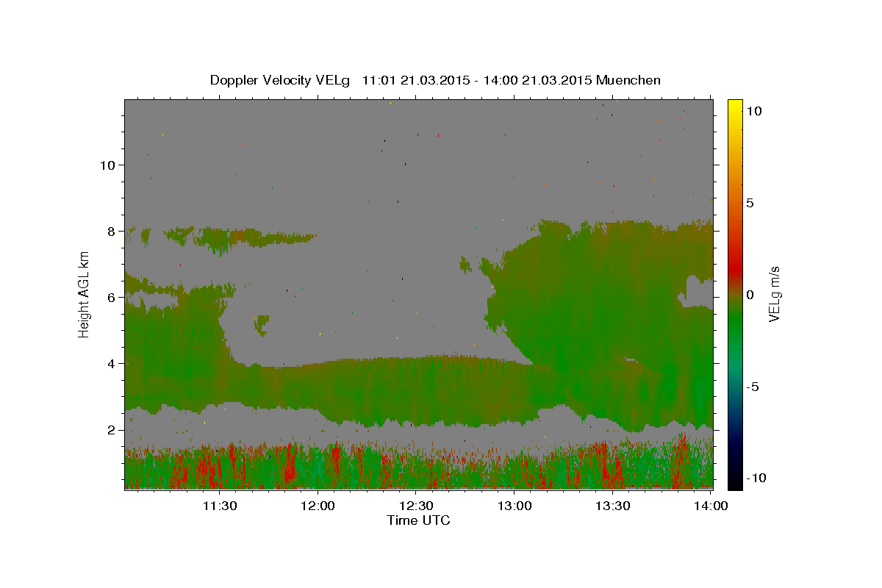Click the '11:30' time axis label
Image resolution: width=882 pixels, height=588 pixels.
tap(220, 506)
